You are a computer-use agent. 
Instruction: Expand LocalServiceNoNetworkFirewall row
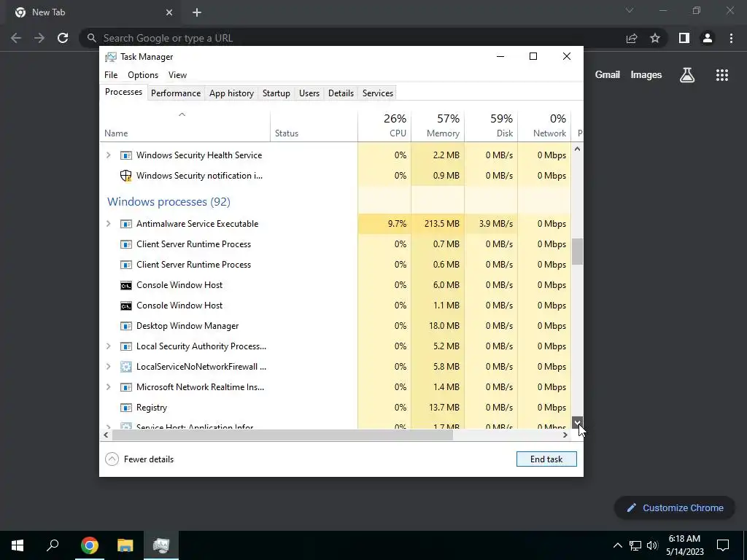click(x=108, y=367)
